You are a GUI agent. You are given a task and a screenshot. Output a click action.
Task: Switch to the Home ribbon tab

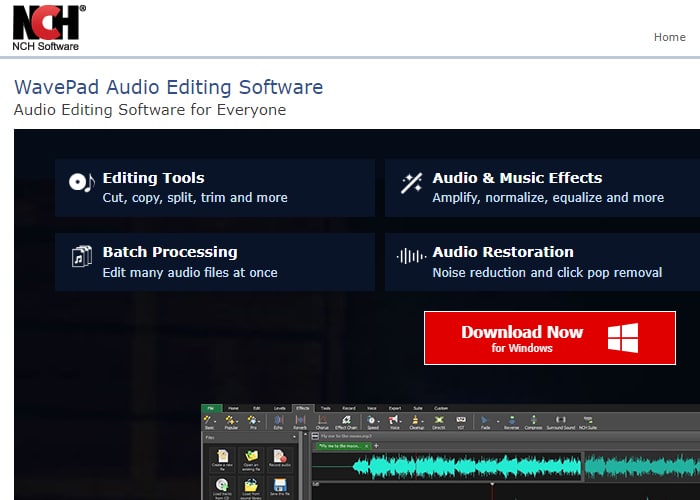(233, 408)
